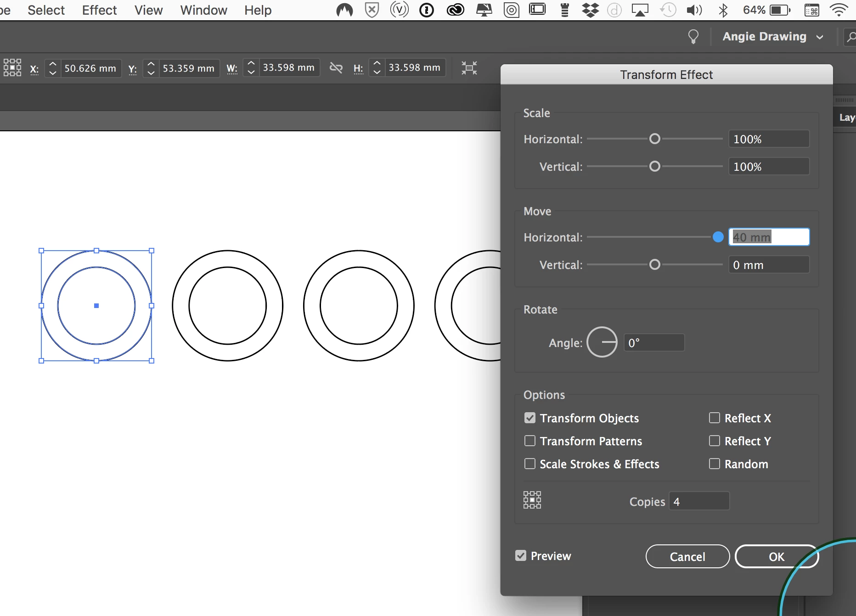The width and height of the screenshot is (856, 616).
Task: Check the Reflect Y option
Action: click(715, 441)
